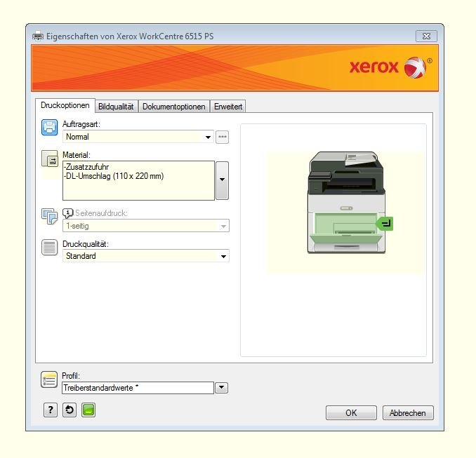This screenshot has height=458, width=476.
Task: Click the Treiberstandardwerte profile field
Action: 138,388
